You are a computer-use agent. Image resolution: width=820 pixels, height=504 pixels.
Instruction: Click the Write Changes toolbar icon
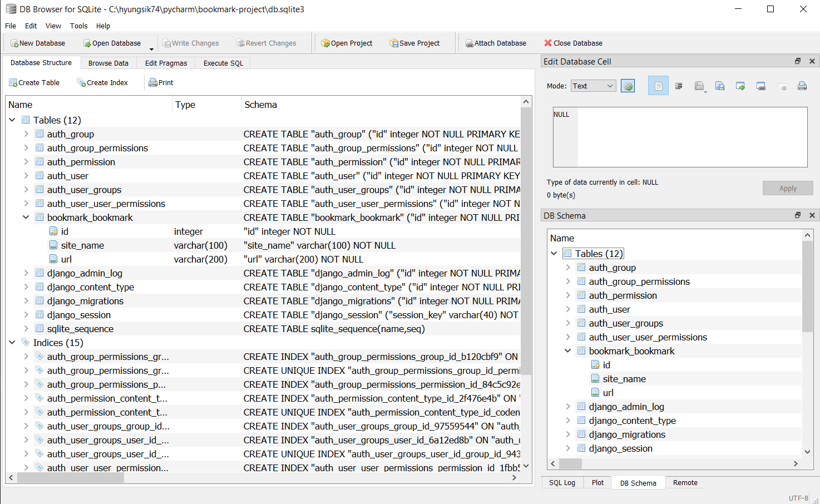pos(166,43)
